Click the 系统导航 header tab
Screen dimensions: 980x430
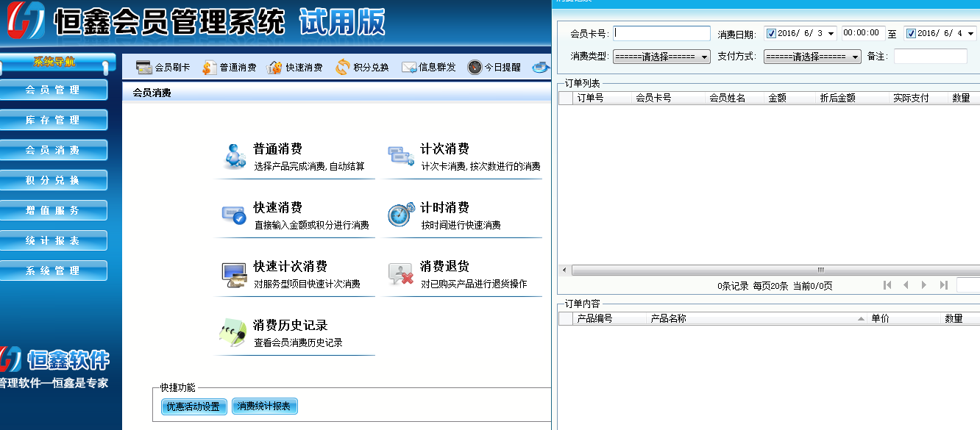coord(54,63)
